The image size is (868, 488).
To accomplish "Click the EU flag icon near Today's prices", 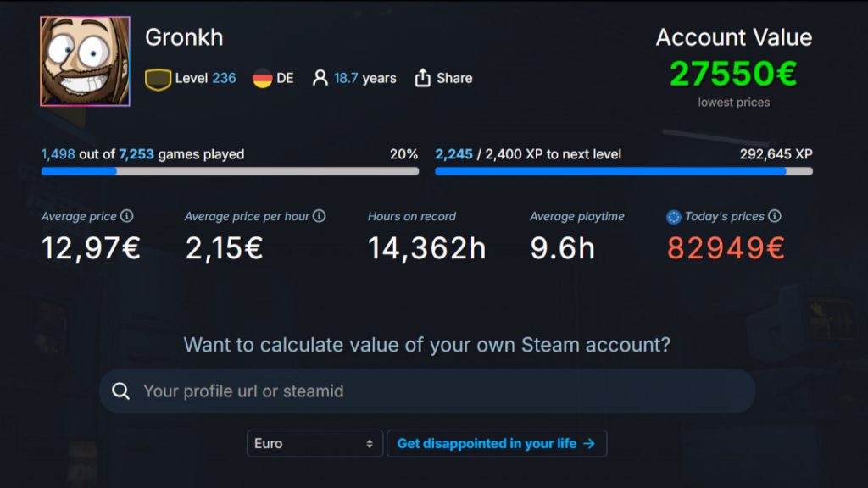I will (x=674, y=217).
